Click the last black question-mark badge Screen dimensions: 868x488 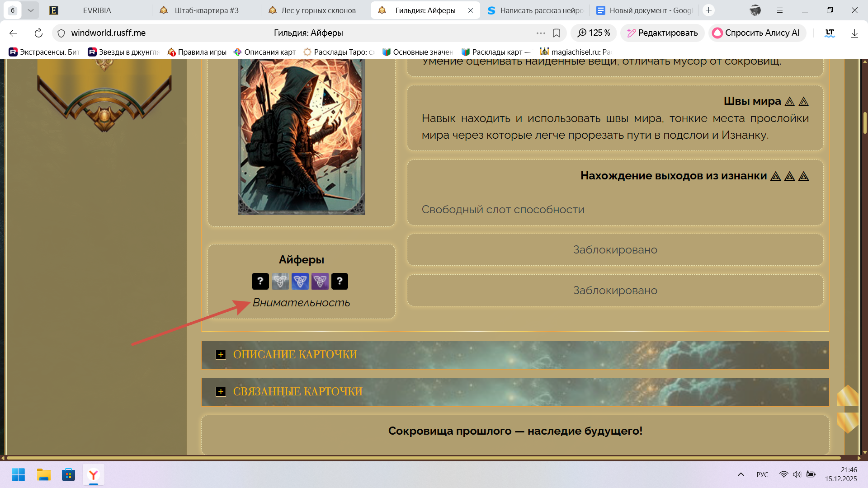point(340,281)
